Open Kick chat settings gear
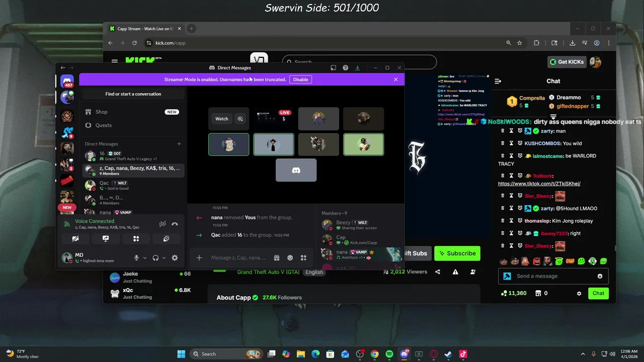The height and width of the screenshot is (362, 644). (x=579, y=293)
